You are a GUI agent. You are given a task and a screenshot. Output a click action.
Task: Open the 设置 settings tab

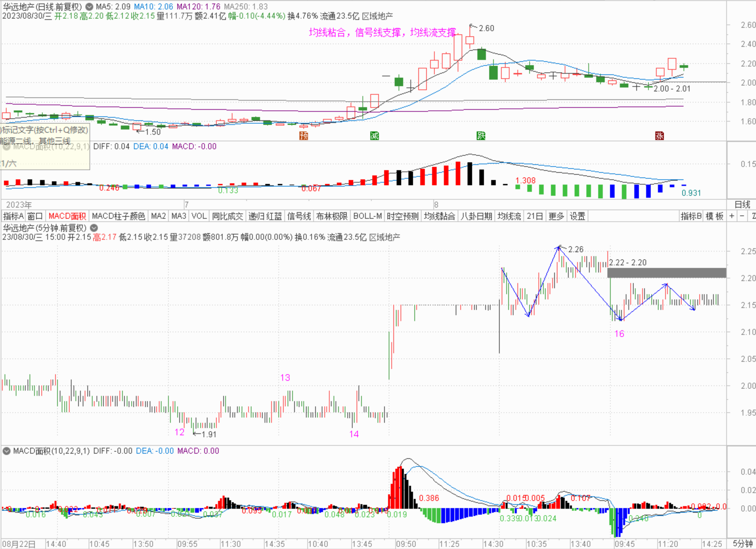tap(577, 216)
